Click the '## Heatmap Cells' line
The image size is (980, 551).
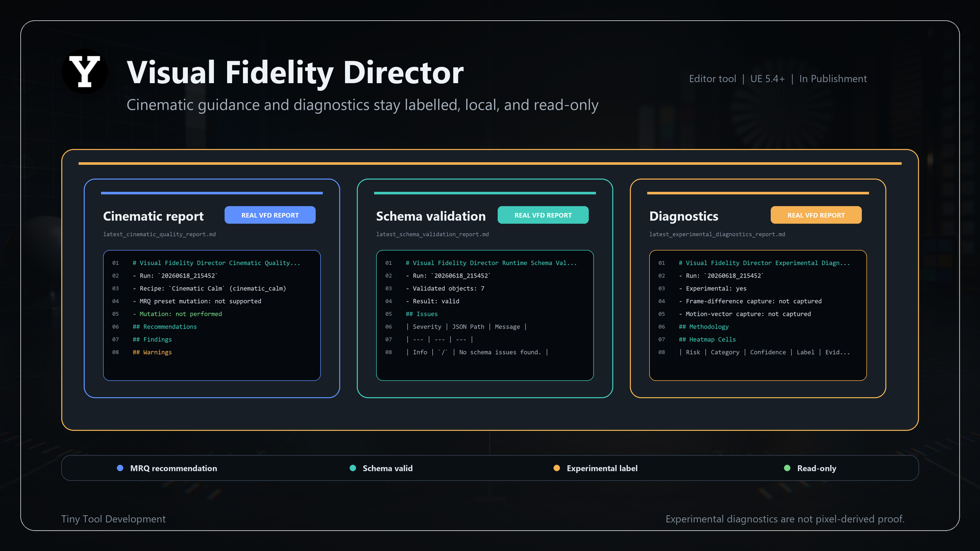pyautogui.click(x=707, y=340)
